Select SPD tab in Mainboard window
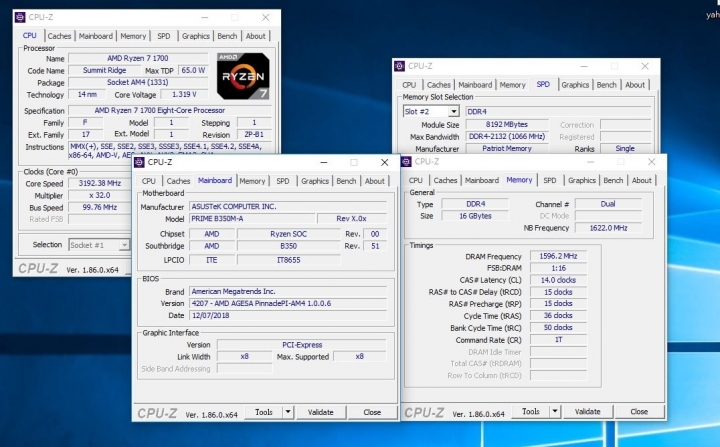Screen dimensions: 720x447 pos(283,181)
